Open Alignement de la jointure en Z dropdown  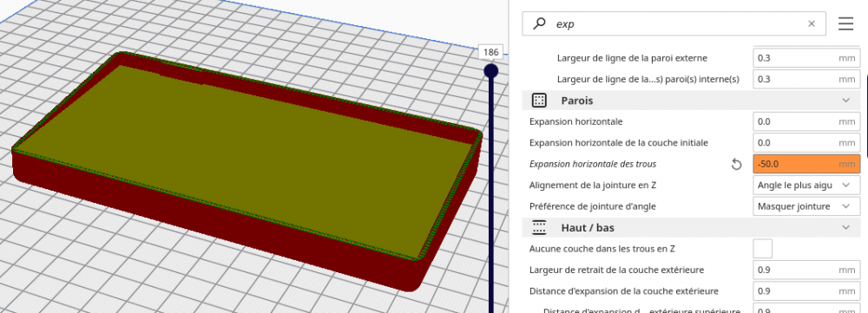(x=806, y=186)
